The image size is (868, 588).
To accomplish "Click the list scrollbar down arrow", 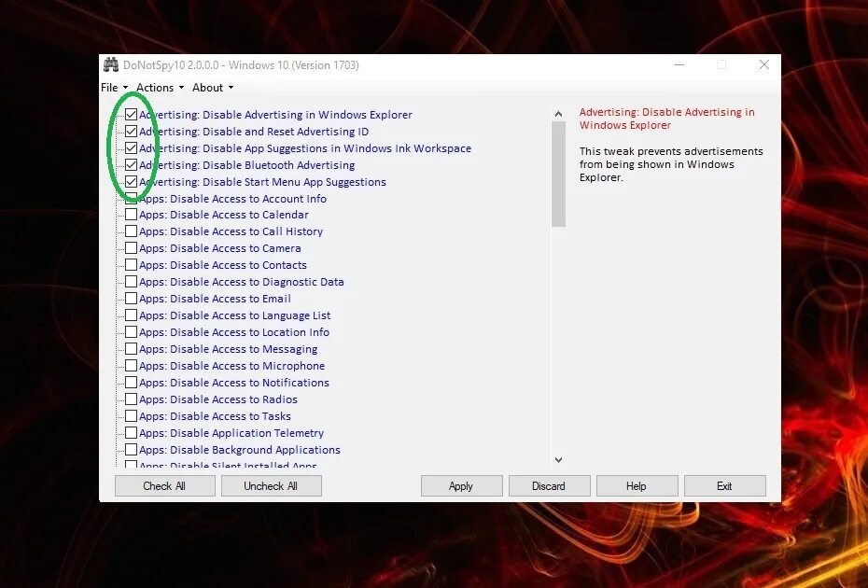I will [558, 459].
